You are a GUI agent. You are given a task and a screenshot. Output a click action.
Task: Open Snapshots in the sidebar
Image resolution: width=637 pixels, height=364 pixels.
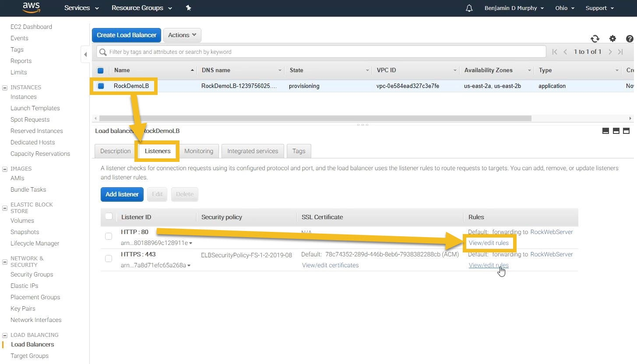[x=25, y=232]
